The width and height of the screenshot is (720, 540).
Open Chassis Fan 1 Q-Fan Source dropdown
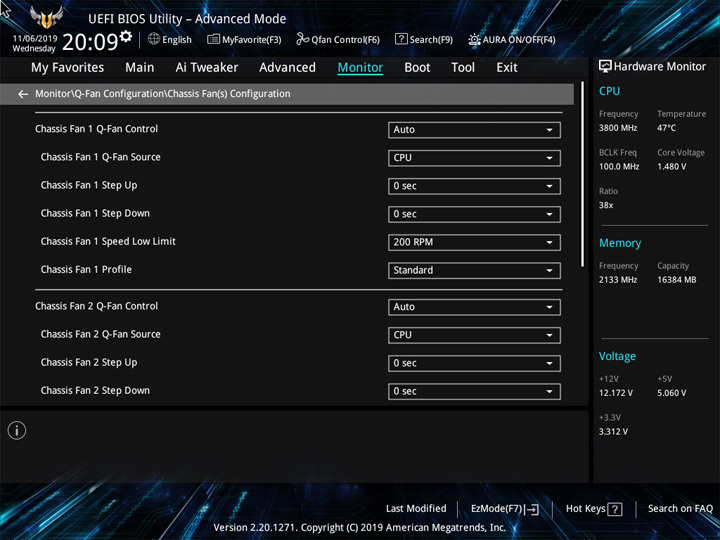474,158
